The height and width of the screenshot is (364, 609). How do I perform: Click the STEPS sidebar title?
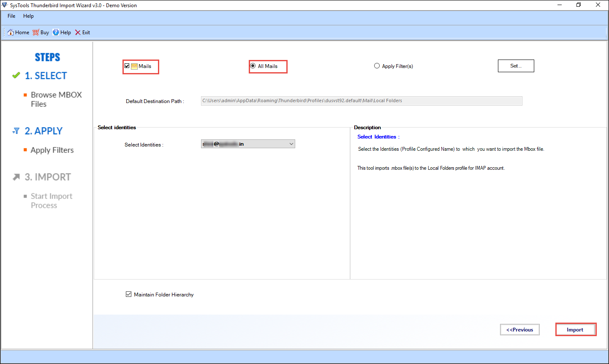(x=47, y=57)
